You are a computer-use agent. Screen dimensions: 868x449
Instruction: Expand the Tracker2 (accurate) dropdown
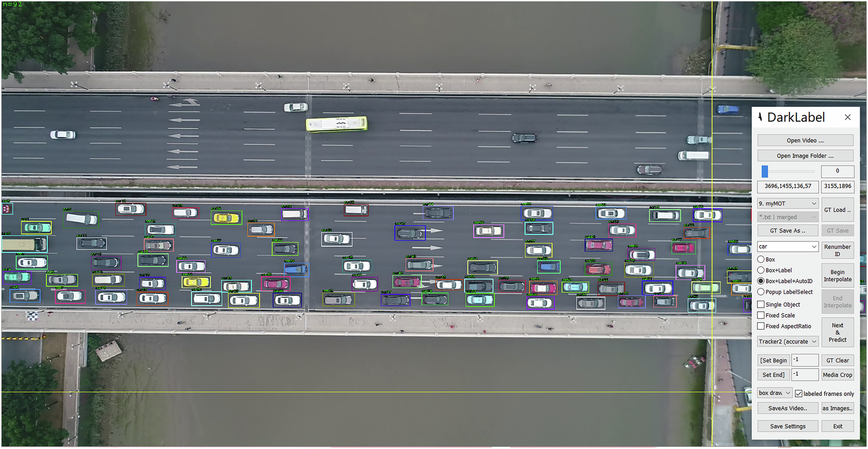(x=788, y=341)
